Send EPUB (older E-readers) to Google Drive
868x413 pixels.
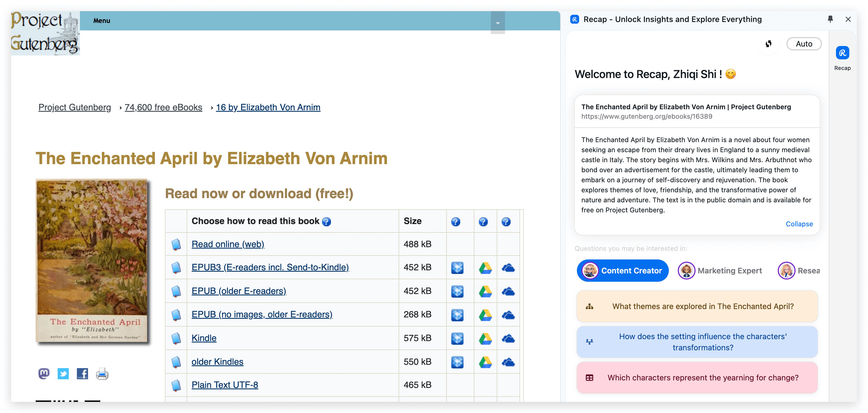(x=485, y=291)
